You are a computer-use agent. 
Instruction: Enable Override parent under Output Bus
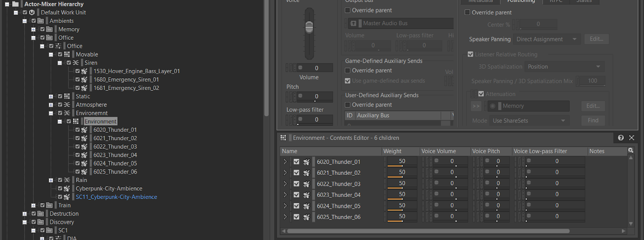click(x=348, y=10)
